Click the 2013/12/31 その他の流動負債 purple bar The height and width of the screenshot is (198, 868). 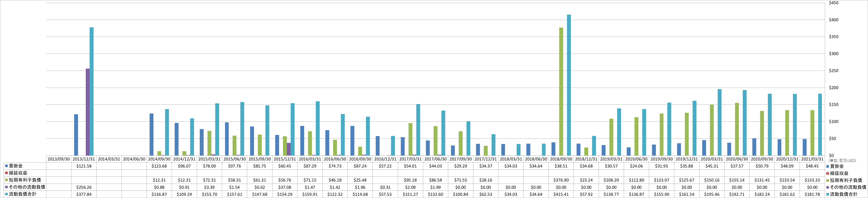(x=88, y=112)
